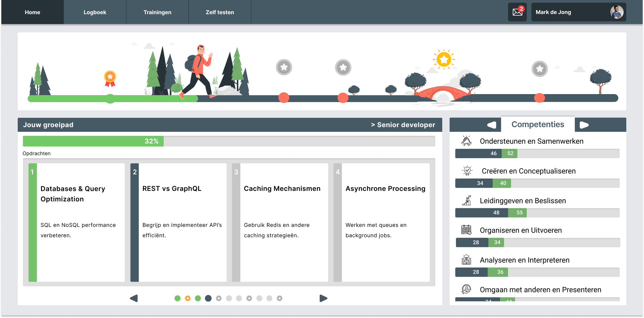
Task: Open the Logboek tab
Action: (x=95, y=12)
